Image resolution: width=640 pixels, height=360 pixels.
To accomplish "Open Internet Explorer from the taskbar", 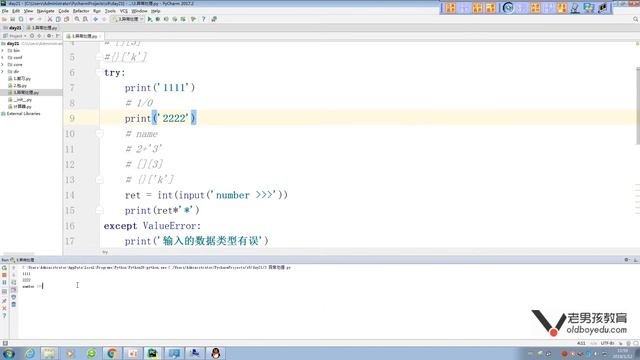I will pyautogui.click(x=30, y=353).
